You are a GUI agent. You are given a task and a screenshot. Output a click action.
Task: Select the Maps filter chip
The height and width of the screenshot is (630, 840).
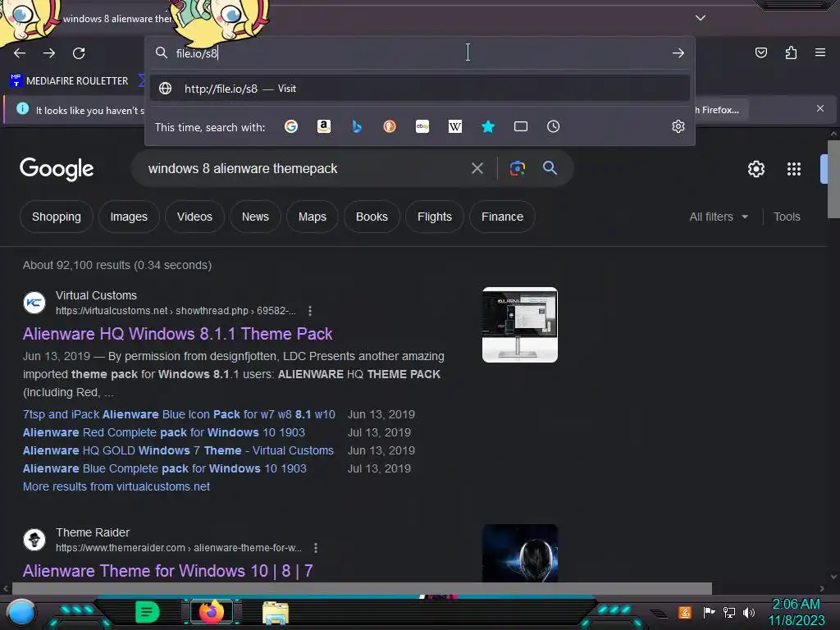point(313,217)
